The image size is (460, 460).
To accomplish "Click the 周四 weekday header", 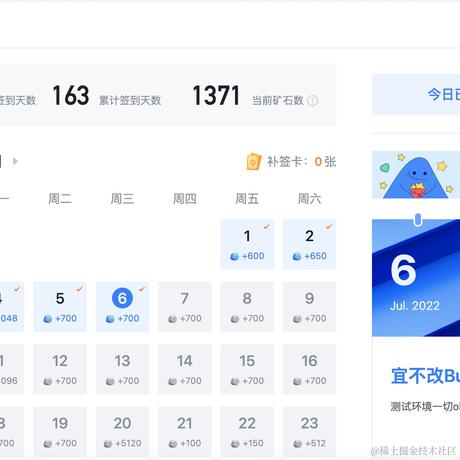I will pyautogui.click(x=185, y=199).
